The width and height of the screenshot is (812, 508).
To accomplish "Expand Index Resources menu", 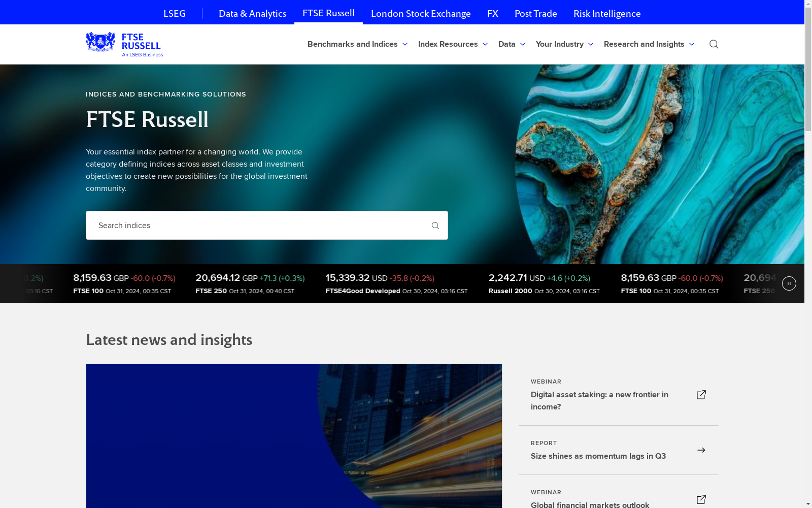I will [x=453, y=44].
